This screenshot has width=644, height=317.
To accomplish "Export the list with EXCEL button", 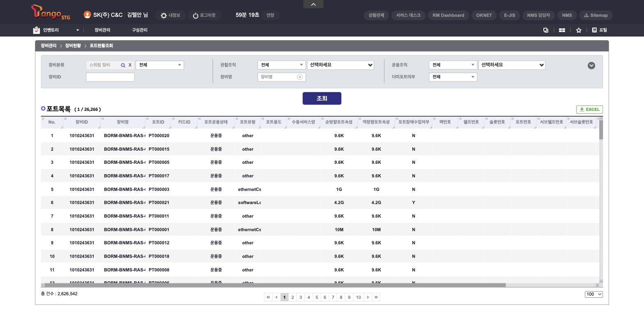I will click(589, 109).
